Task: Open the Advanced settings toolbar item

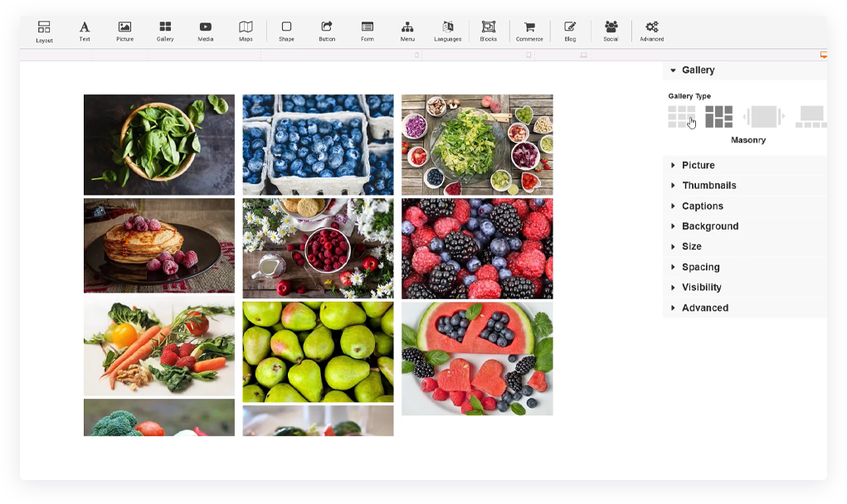Action: click(x=651, y=31)
